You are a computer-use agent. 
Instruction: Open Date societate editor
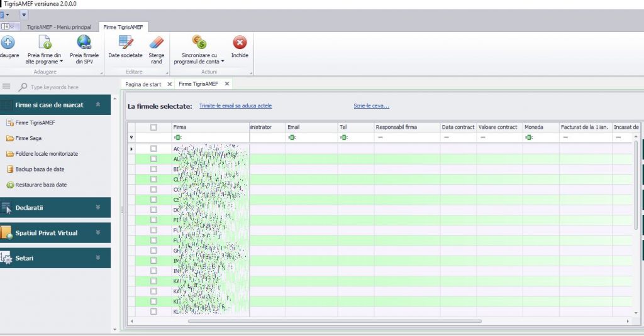[x=125, y=46]
